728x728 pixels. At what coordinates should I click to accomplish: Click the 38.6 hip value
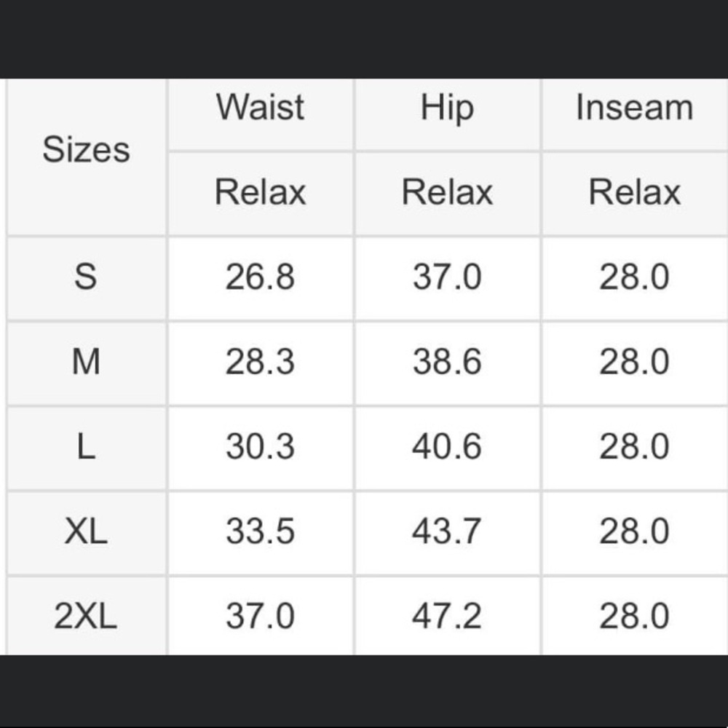(x=447, y=362)
